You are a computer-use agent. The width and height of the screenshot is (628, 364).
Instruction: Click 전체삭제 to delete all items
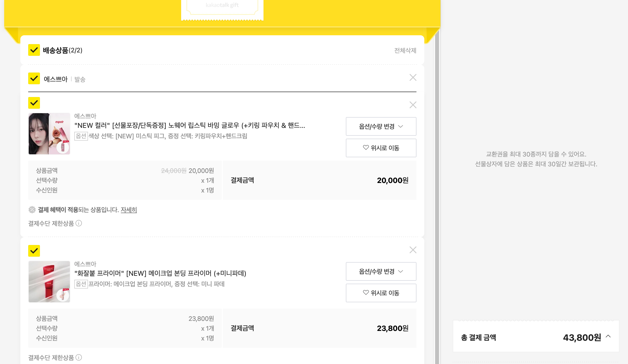(x=405, y=50)
